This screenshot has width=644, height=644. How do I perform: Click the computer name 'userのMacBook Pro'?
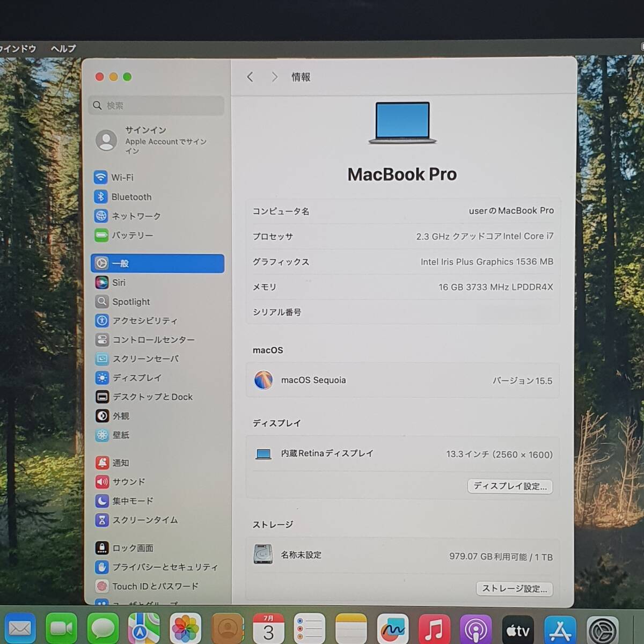511,211
